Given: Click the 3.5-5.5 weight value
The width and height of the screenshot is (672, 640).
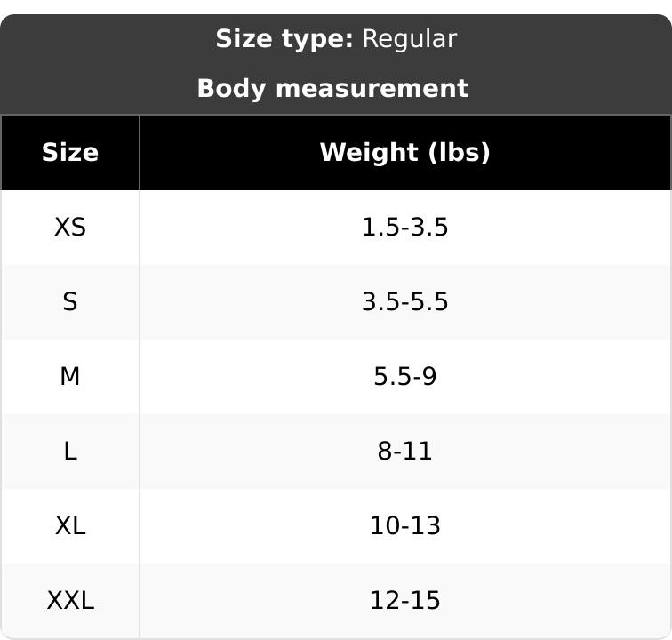Looking at the screenshot, I should [405, 302].
